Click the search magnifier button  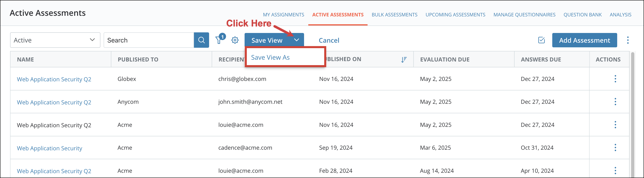click(201, 40)
